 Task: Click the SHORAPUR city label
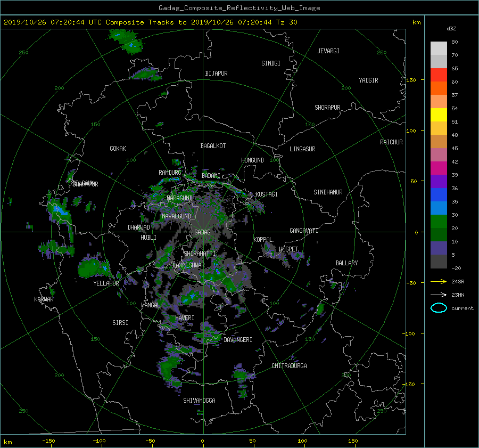click(x=327, y=108)
